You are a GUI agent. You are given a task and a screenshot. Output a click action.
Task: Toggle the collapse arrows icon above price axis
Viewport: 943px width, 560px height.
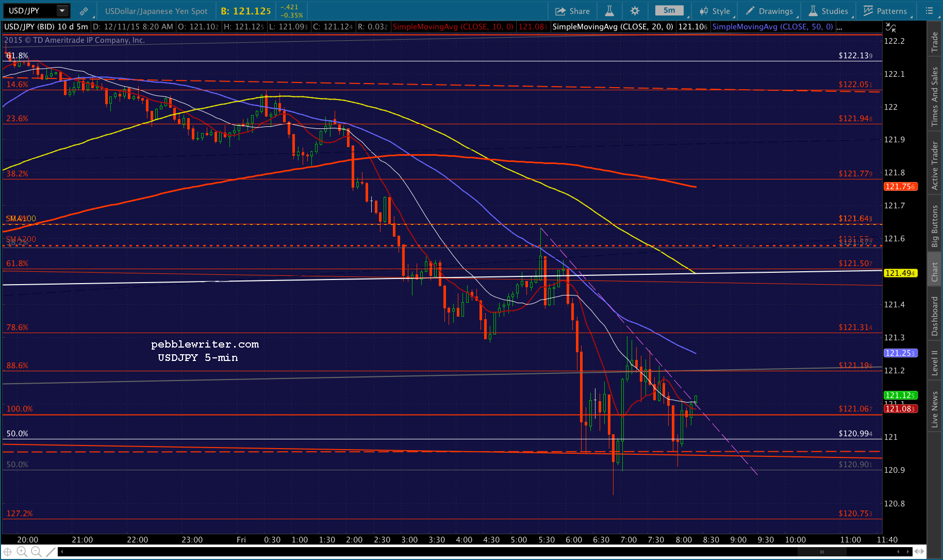pos(890,27)
